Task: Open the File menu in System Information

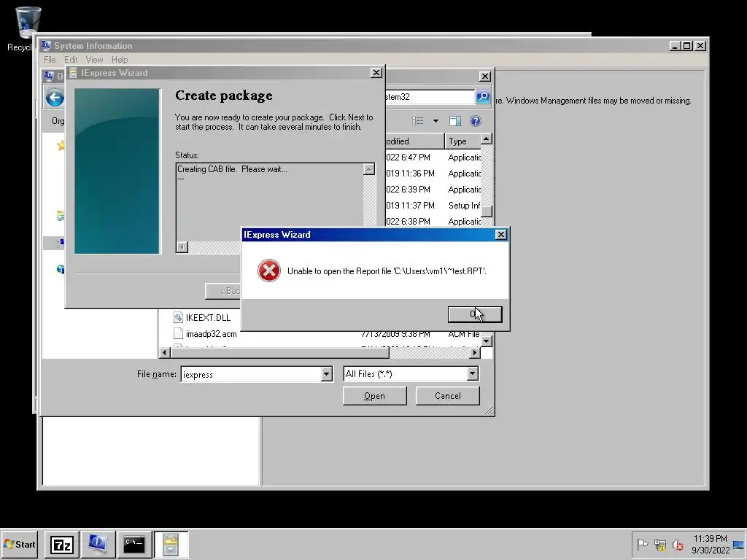Action: click(50, 60)
